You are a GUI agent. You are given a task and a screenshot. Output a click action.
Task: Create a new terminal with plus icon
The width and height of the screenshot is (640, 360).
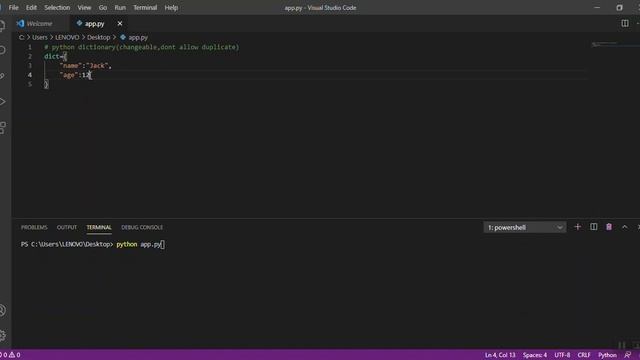coord(577,227)
